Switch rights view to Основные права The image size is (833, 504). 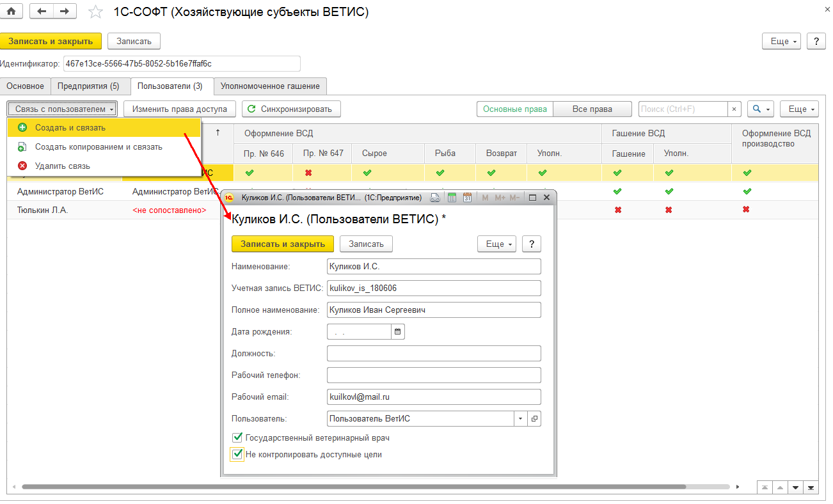[x=515, y=109]
